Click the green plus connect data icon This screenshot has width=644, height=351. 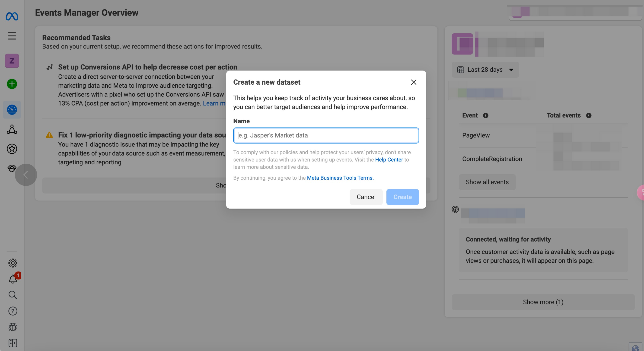pyautogui.click(x=12, y=84)
